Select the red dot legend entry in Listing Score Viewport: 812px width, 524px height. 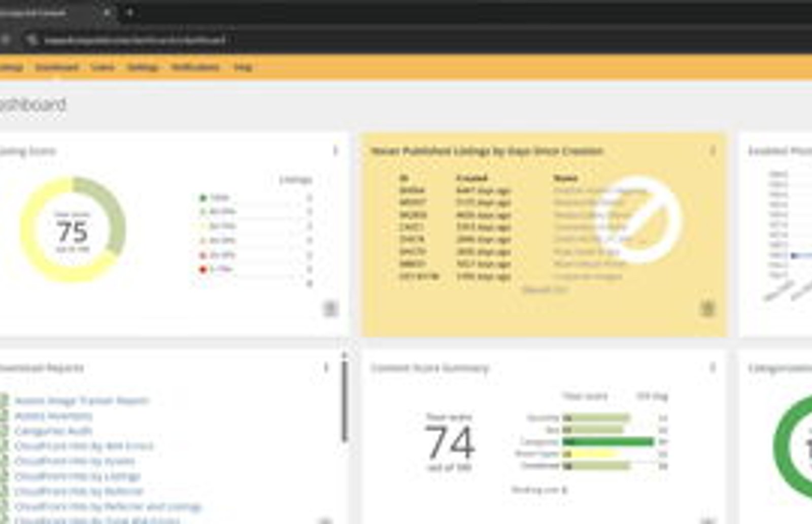(204, 269)
